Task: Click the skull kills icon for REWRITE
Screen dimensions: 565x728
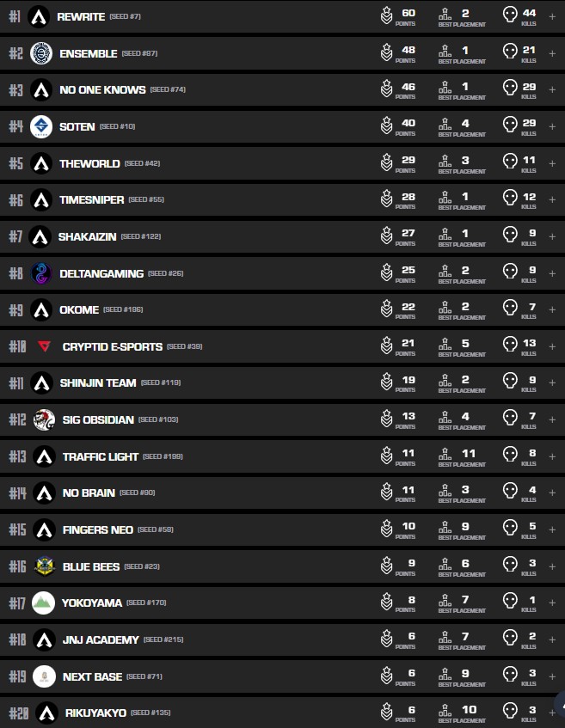Action: click(x=510, y=16)
